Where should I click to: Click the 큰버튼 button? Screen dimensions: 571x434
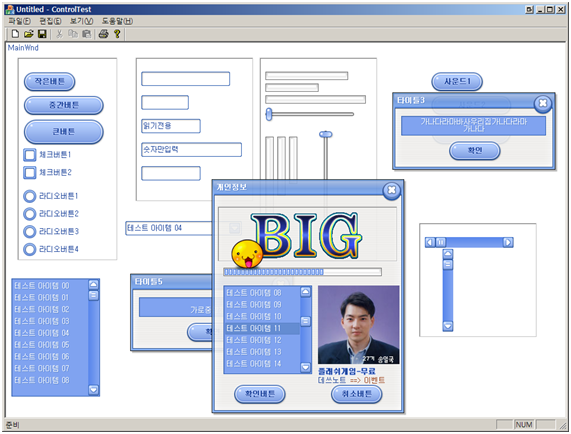tap(64, 132)
